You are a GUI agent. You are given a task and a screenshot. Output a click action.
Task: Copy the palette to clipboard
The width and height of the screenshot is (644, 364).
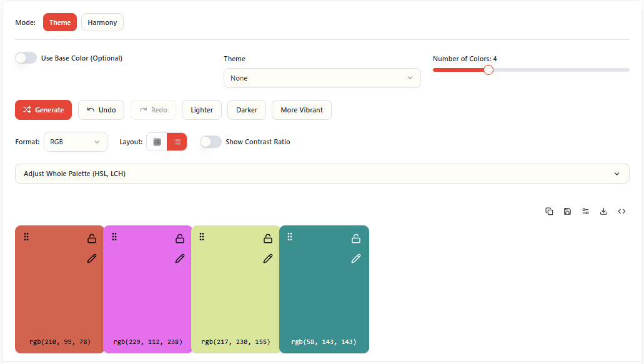(549, 211)
